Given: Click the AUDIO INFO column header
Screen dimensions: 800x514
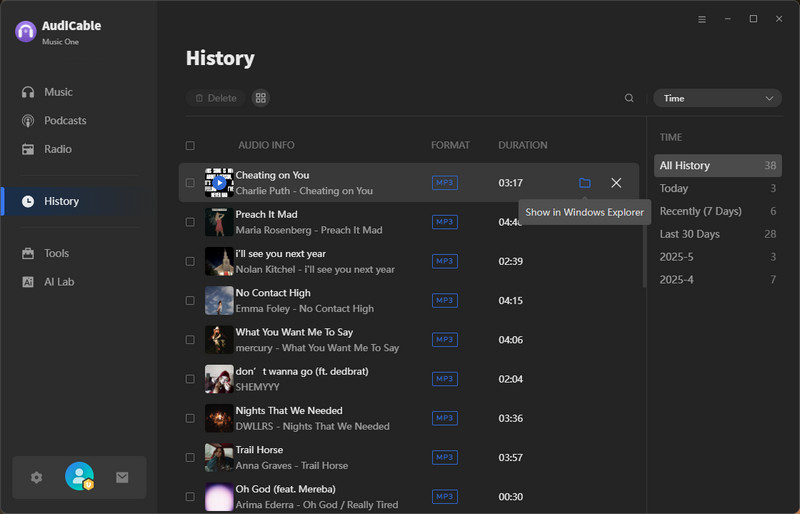Looking at the screenshot, I should coord(266,145).
